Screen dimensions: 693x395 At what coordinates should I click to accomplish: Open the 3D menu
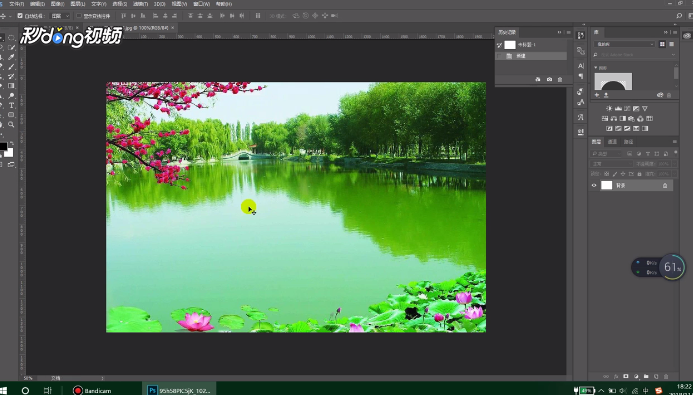tap(159, 4)
